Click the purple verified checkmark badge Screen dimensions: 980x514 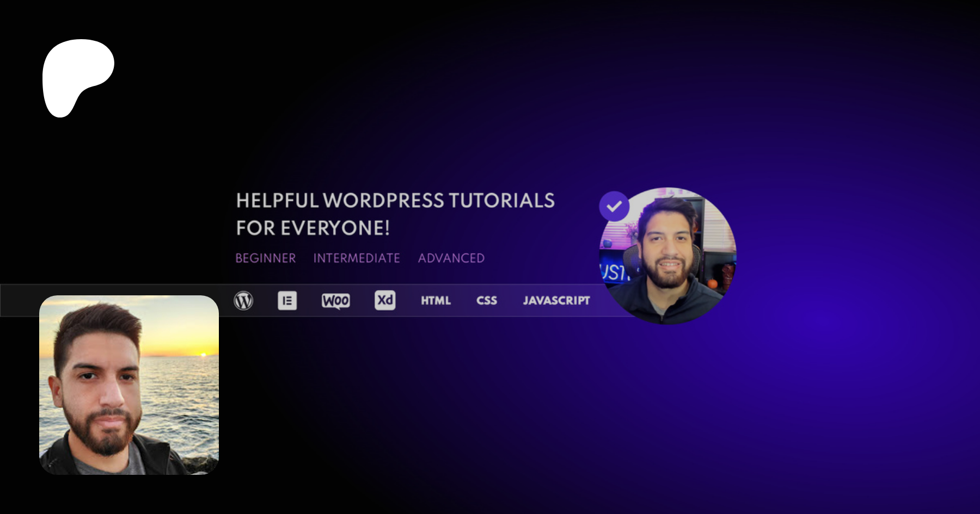click(614, 206)
